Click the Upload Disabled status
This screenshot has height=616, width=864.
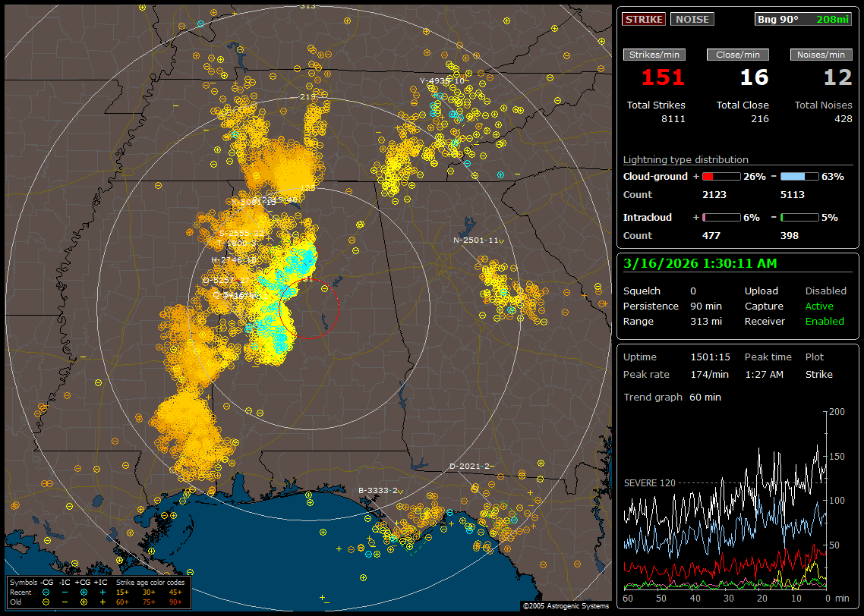pos(825,291)
